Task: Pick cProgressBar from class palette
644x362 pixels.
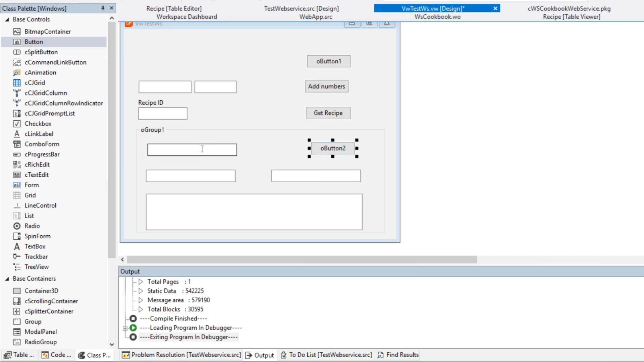Action: tap(17, 155)
